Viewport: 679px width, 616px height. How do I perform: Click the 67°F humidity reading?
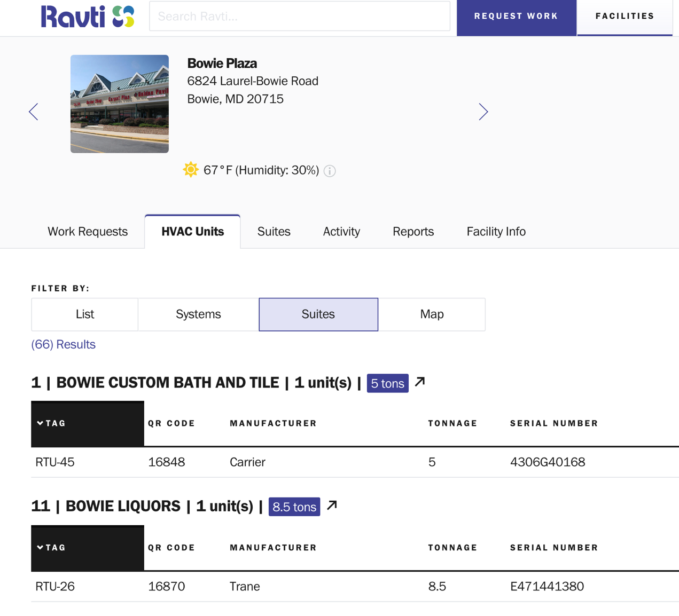click(x=261, y=170)
